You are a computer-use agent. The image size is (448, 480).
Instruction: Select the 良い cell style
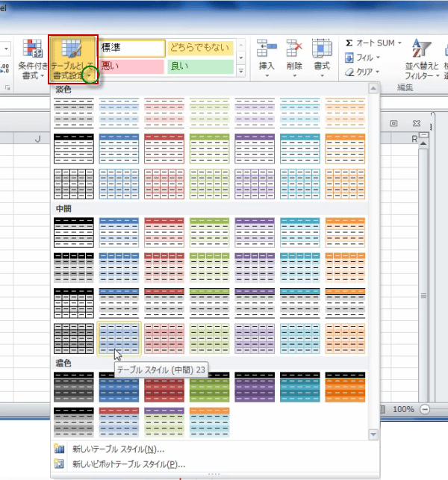click(201, 66)
